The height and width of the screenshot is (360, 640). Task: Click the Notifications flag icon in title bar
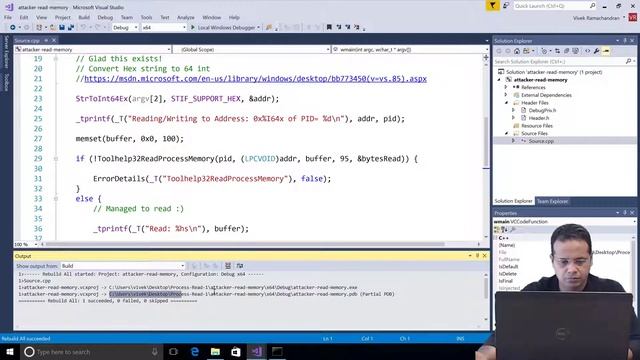click(x=492, y=6)
